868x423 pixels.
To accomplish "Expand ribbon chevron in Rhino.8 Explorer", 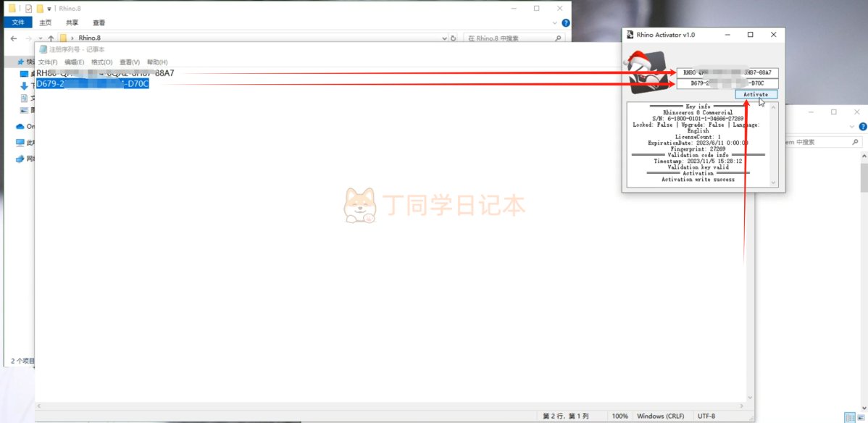I will (x=556, y=22).
